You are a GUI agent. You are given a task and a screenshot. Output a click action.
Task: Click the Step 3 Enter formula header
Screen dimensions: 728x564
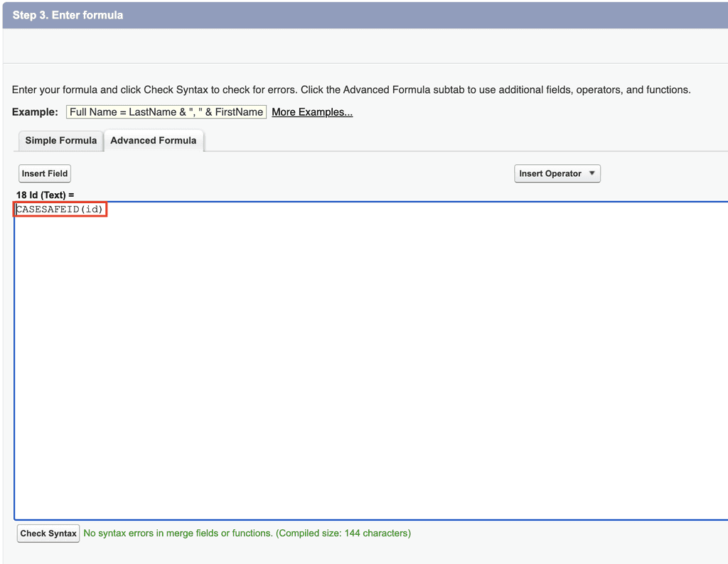coord(68,15)
